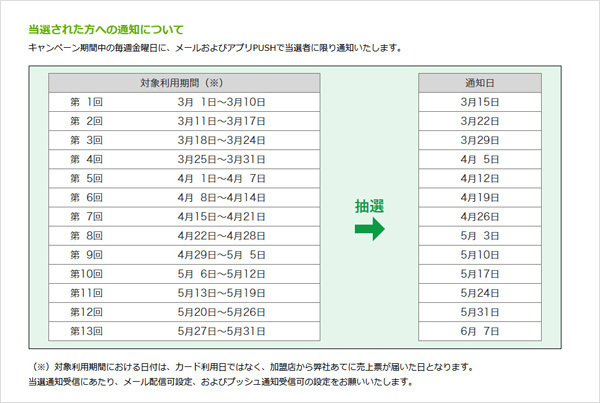Select the 第 2回 row label
The width and height of the screenshot is (600, 403).
pos(86,121)
